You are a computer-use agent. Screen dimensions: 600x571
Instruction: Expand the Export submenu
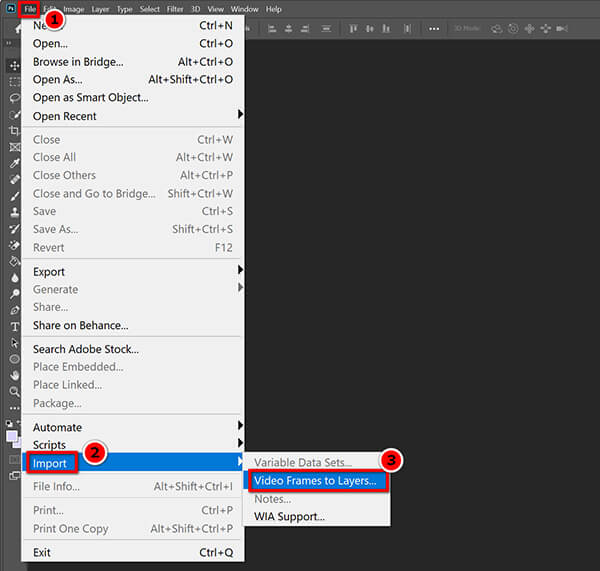[x=133, y=272]
